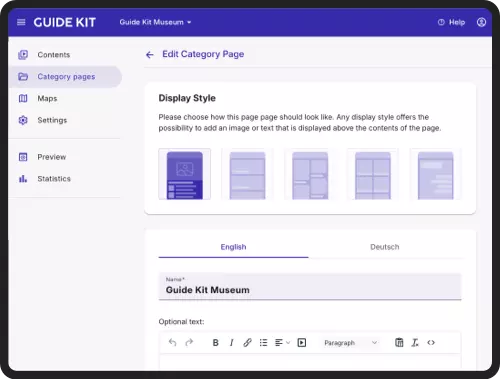
Task: Clear formatting with the Tx icon
Action: pyautogui.click(x=415, y=342)
